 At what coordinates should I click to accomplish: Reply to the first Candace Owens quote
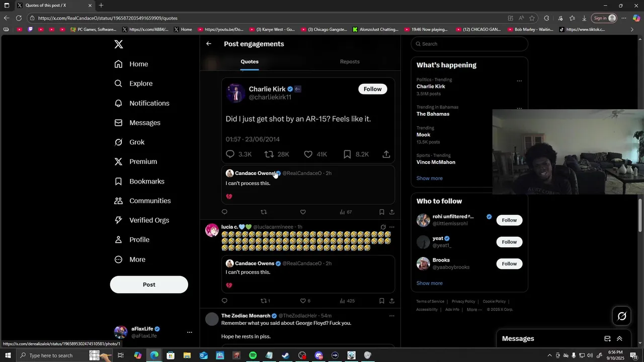[224, 212]
